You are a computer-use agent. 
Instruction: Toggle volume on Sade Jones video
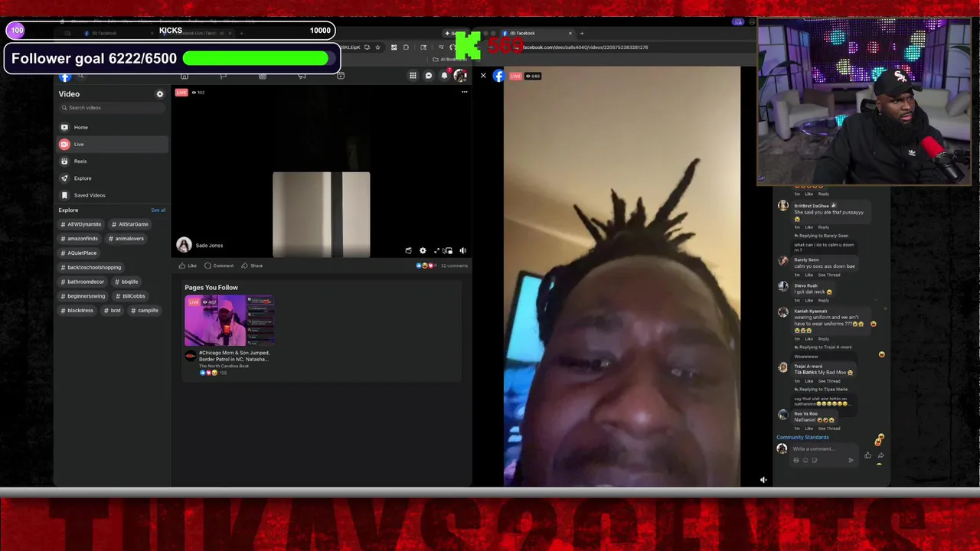tap(462, 250)
